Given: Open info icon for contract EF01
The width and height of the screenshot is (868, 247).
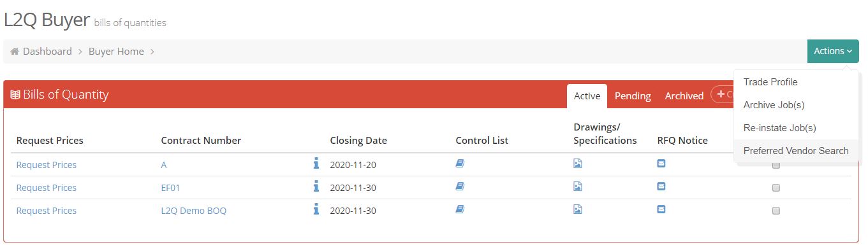Looking at the screenshot, I should point(316,187).
